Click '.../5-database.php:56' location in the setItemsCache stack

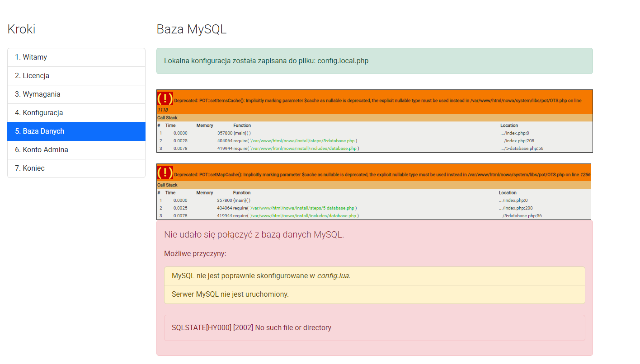pos(522,149)
